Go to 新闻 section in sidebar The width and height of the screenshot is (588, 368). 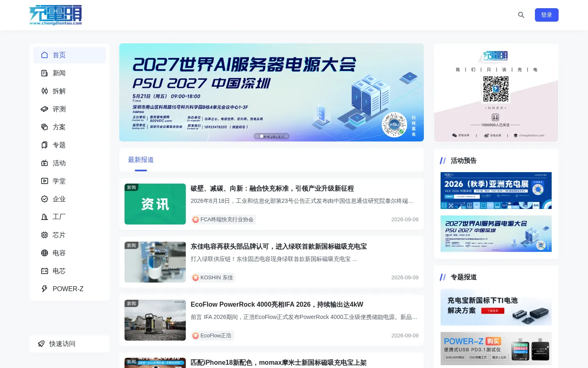coord(69,73)
